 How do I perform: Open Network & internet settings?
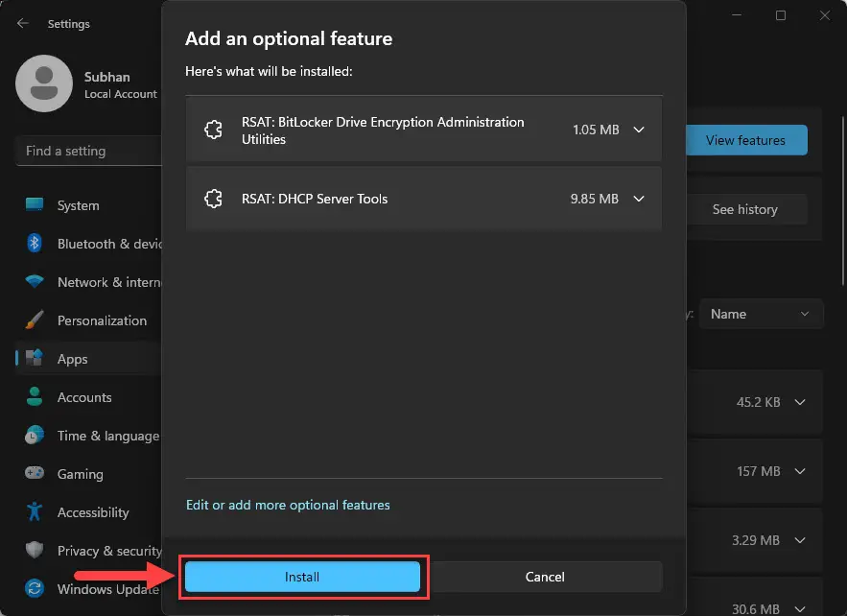88,282
